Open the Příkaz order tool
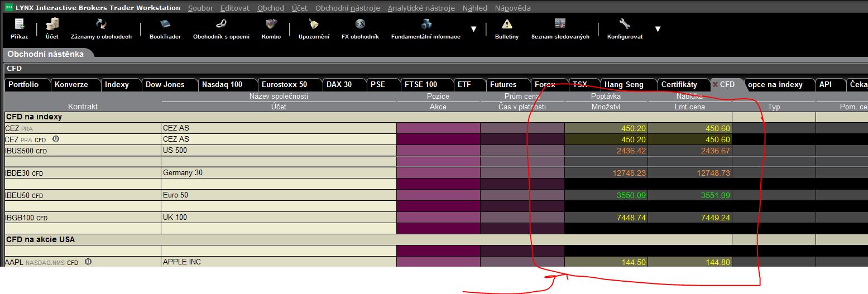Viewport: 868px width, 294px height. coord(19,28)
